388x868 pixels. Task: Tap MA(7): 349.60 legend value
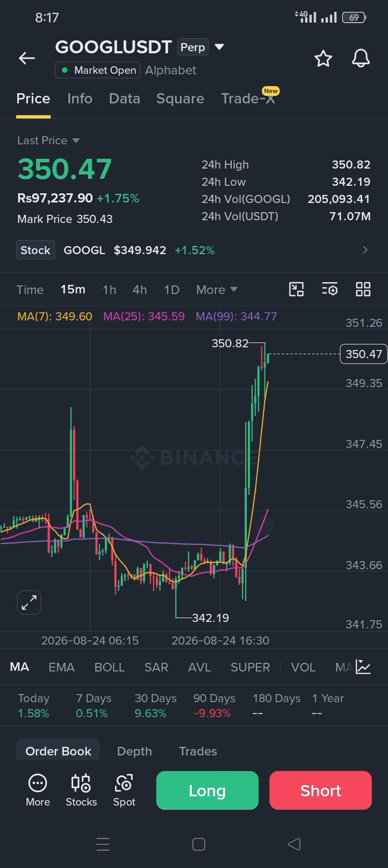54,316
